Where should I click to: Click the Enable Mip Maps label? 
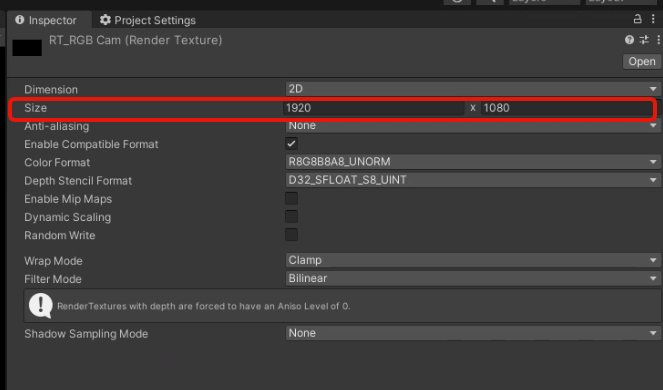(68, 199)
